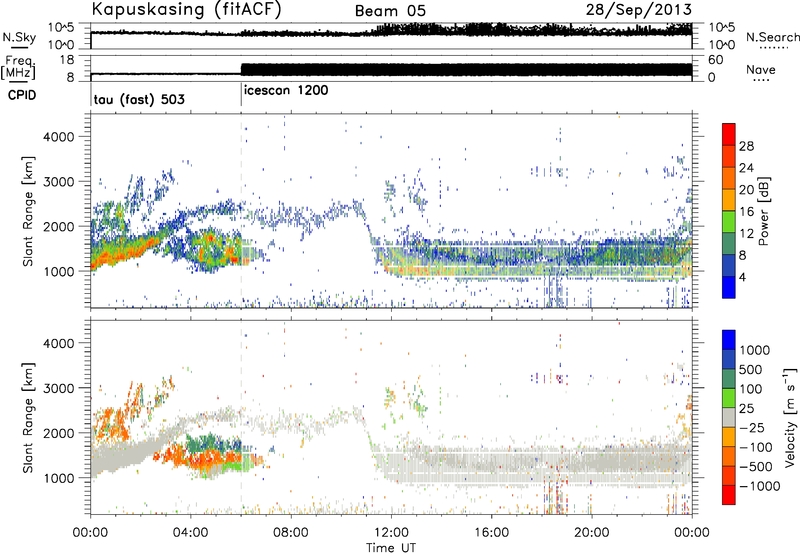Click the Slant Range label of power panel
This screenshot has height=554, width=800.
coord(28,211)
